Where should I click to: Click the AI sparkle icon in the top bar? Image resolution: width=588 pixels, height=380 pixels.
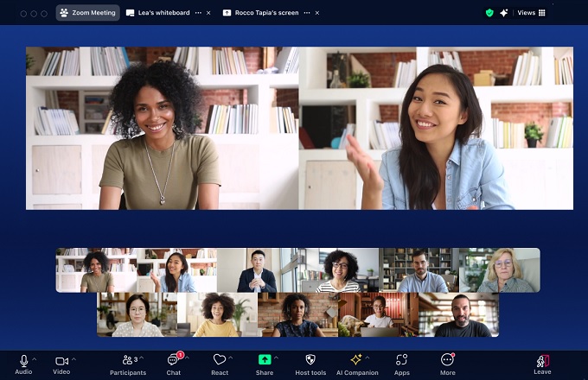[504, 13]
